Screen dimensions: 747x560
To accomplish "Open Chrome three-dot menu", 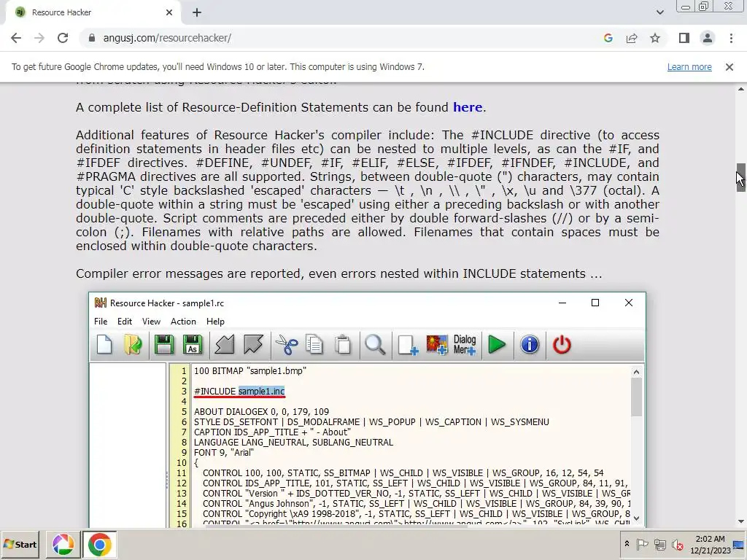I will tap(731, 38).
